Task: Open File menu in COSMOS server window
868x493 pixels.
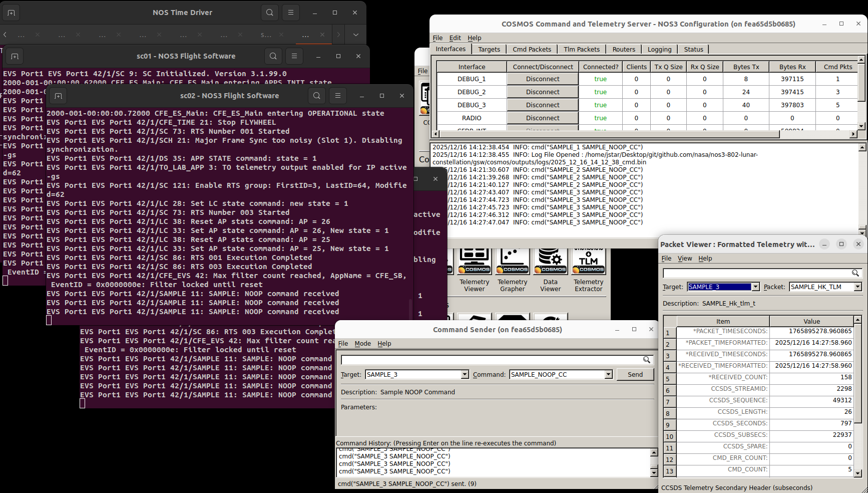Action: tap(438, 38)
